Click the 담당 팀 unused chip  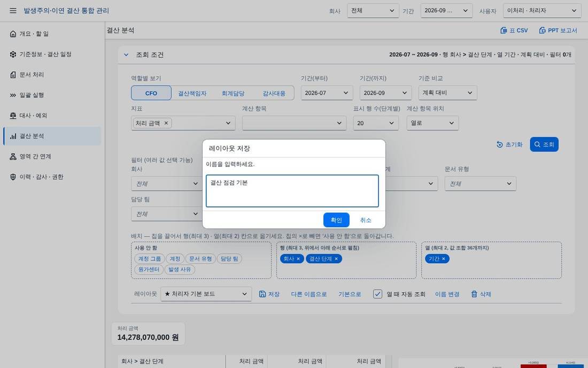pyautogui.click(x=229, y=259)
